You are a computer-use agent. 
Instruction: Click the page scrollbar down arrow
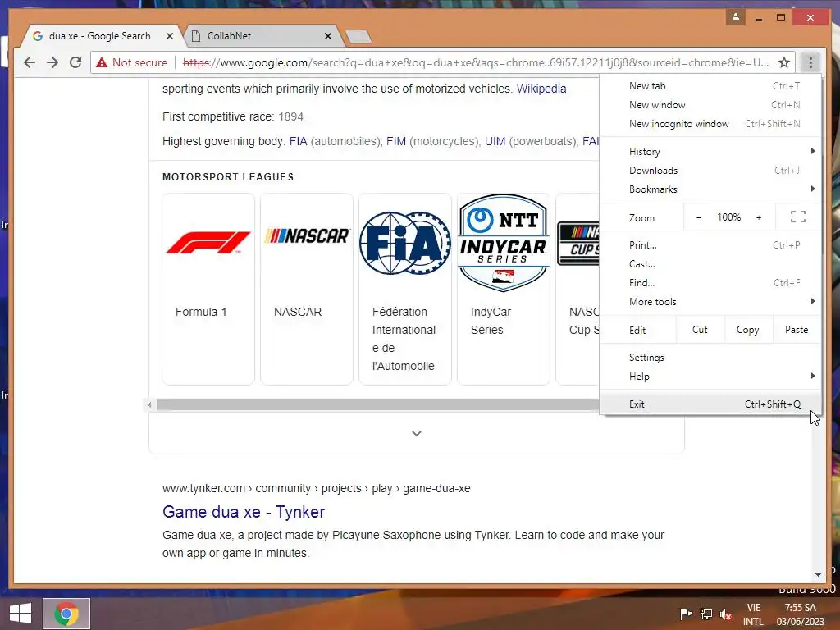(818, 575)
